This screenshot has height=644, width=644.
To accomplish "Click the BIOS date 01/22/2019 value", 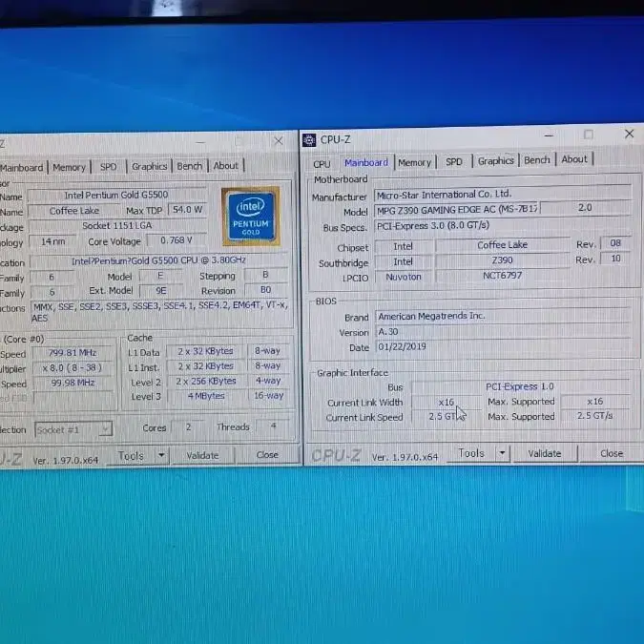I will coord(503,346).
